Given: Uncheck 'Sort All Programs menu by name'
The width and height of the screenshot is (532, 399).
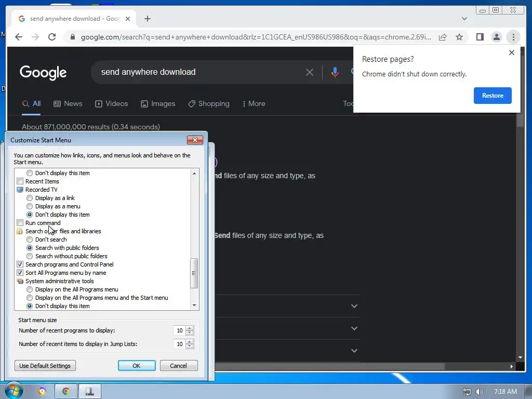Looking at the screenshot, I should [x=20, y=273].
